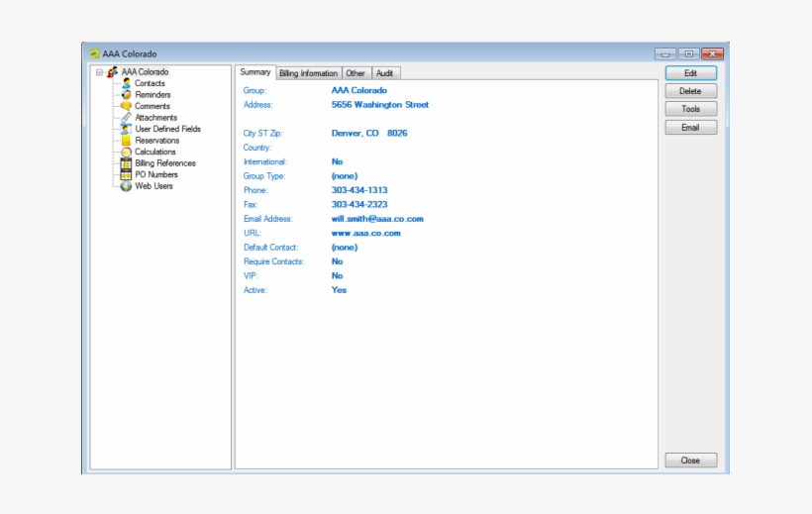
Task: Click the Close button at bottom right
Action: 691,461
